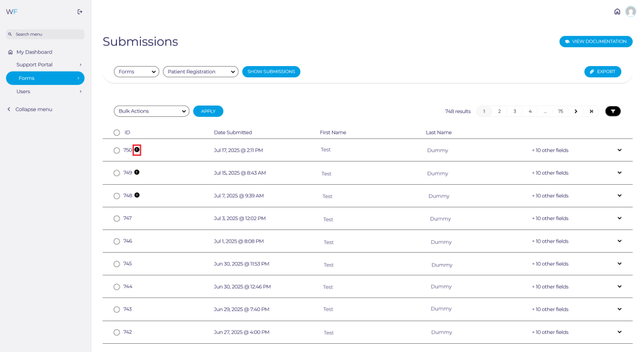Viewport: 644px width, 352px height.
Task: Open the Bulk Actions dropdown
Action: [x=151, y=111]
